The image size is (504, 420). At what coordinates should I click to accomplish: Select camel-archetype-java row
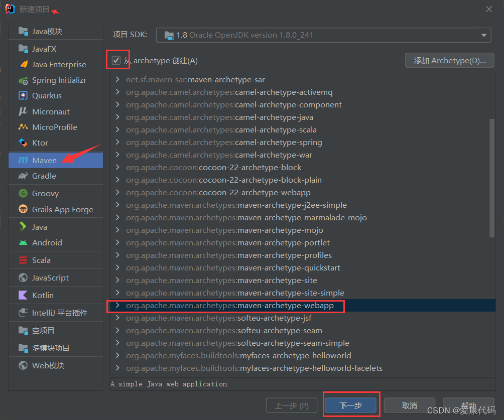pos(303,117)
